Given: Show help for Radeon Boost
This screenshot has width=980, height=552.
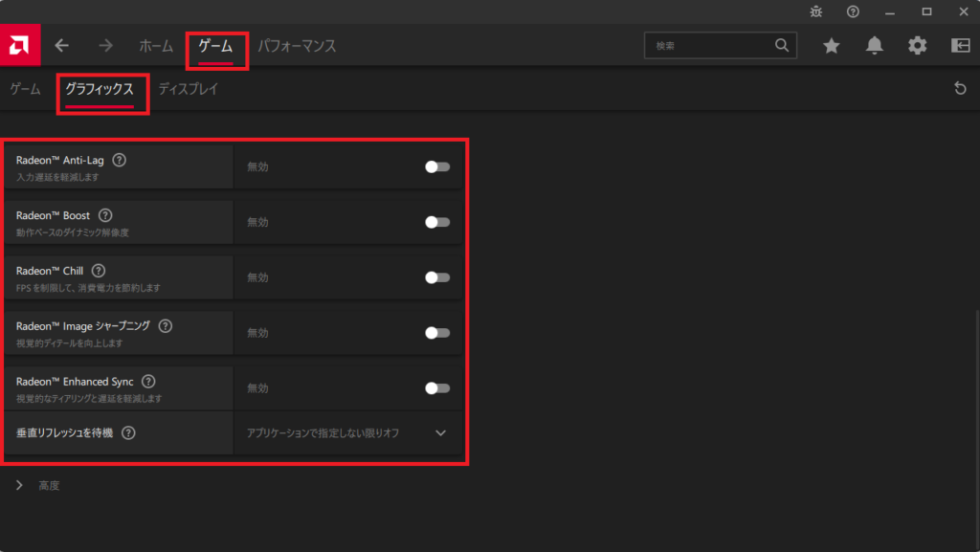Looking at the screenshot, I should (x=105, y=215).
